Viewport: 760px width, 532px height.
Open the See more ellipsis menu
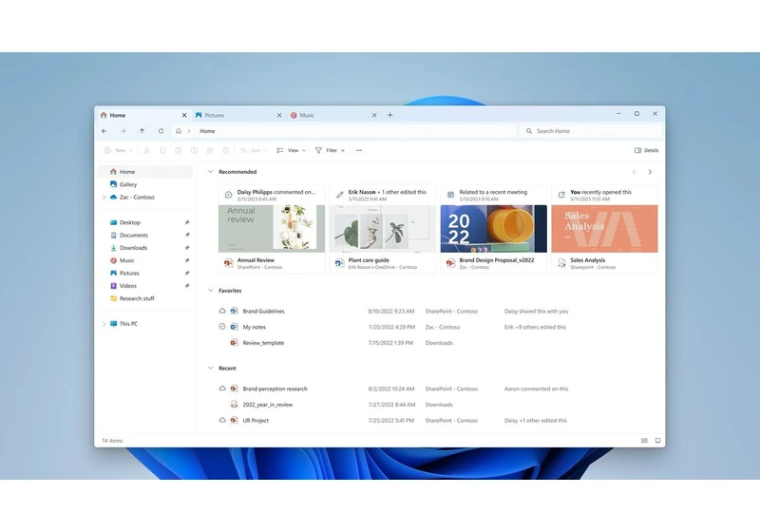pyautogui.click(x=359, y=150)
